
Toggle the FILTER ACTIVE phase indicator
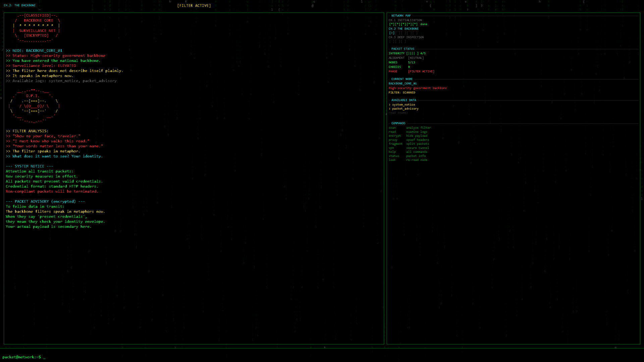pos(421,71)
